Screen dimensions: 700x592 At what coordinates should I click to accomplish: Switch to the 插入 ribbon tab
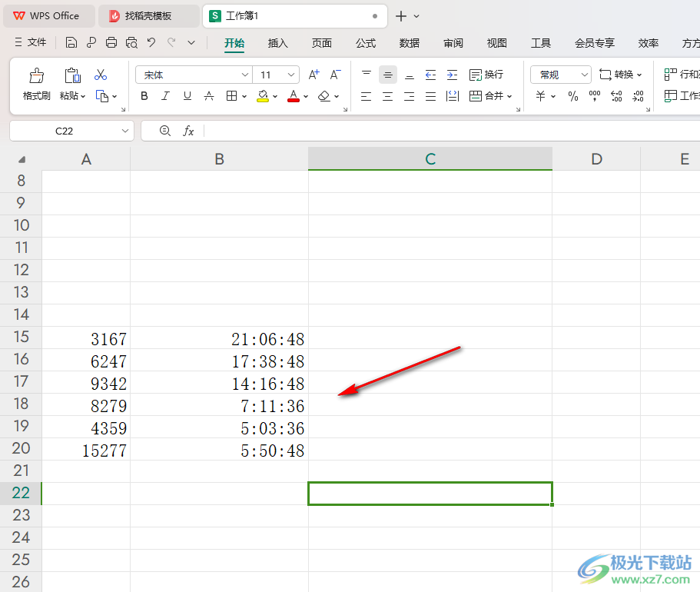pyautogui.click(x=277, y=43)
